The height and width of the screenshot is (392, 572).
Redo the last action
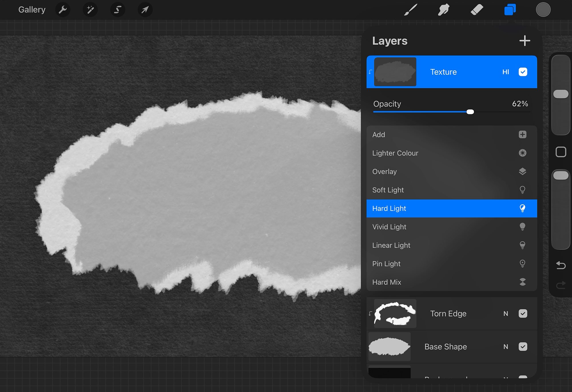click(x=561, y=285)
